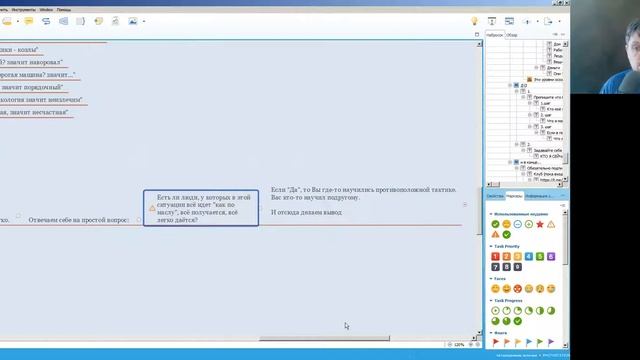Select topic 'Отвечаем себе на простой вопрос'
This screenshot has width=640, height=360.
coord(79,220)
